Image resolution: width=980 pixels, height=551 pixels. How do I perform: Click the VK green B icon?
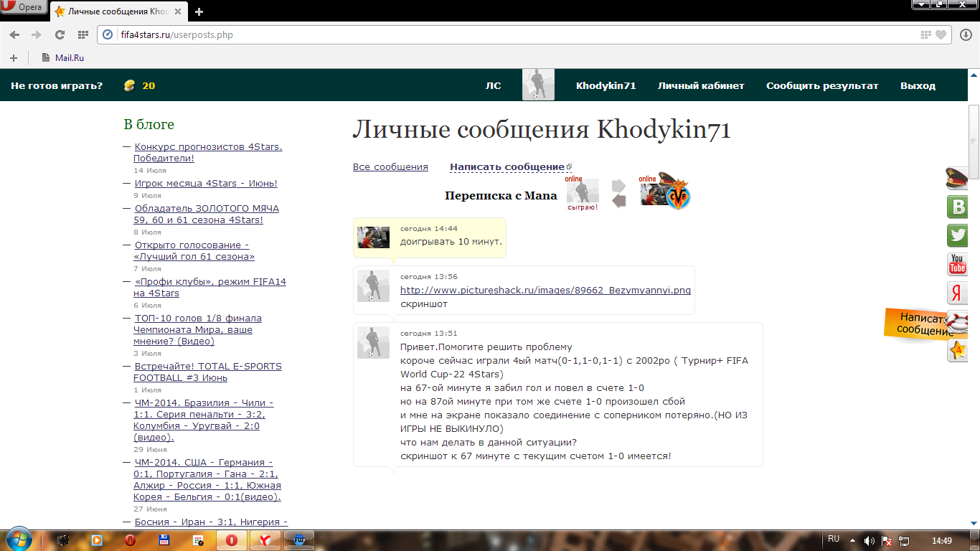point(957,207)
